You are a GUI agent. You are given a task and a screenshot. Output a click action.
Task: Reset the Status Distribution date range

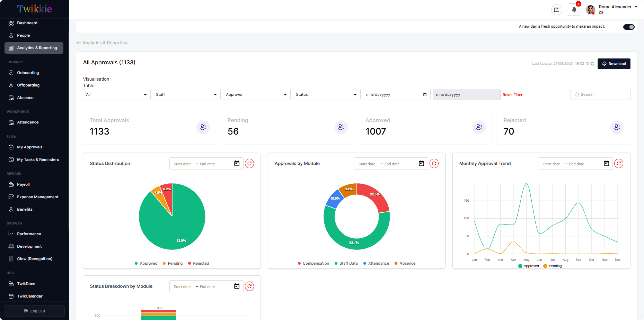249,163
